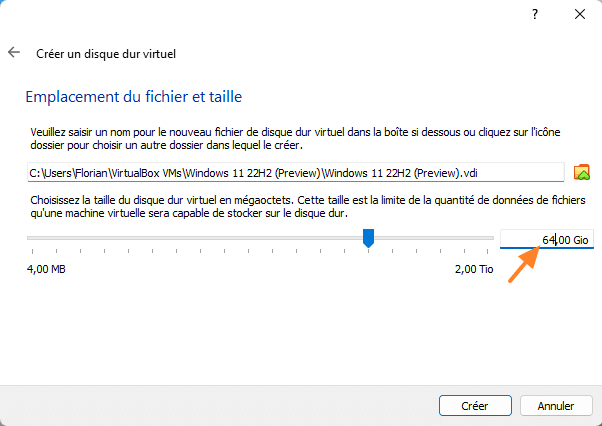Screen dimensions: 602x426
Task: Click the Créer button
Action: (x=474, y=406)
